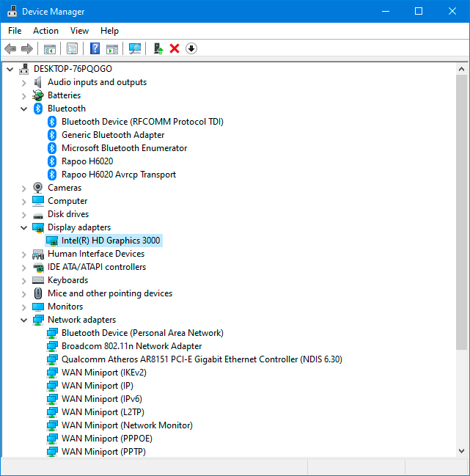Click the Back arrow toolbar icon
Image resolution: width=470 pixels, height=476 pixels.
click(x=10, y=48)
